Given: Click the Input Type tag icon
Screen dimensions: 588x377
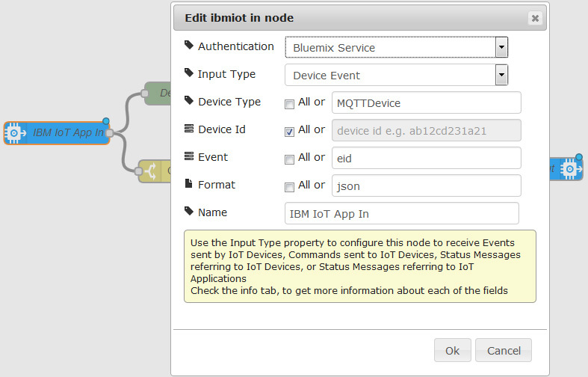Looking at the screenshot, I should click(188, 73).
